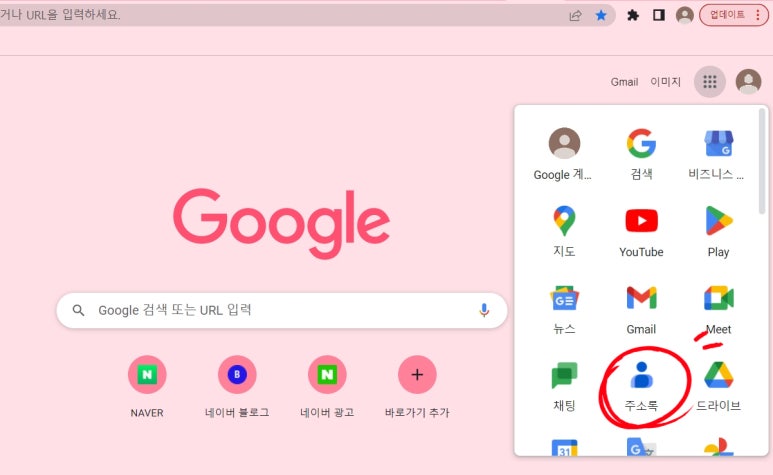Open Play app from apps panel
This screenshot has width=773, height=475.
(718, 231)
